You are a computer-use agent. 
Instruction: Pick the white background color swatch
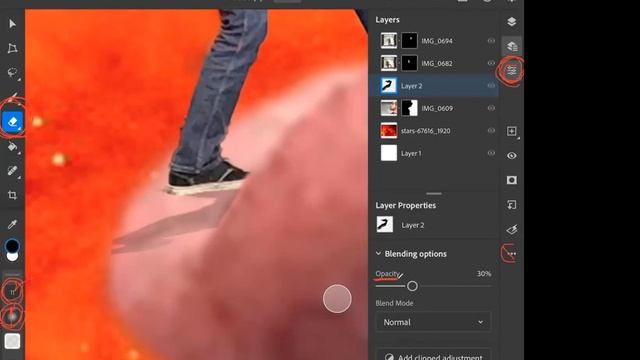point(13,257)
